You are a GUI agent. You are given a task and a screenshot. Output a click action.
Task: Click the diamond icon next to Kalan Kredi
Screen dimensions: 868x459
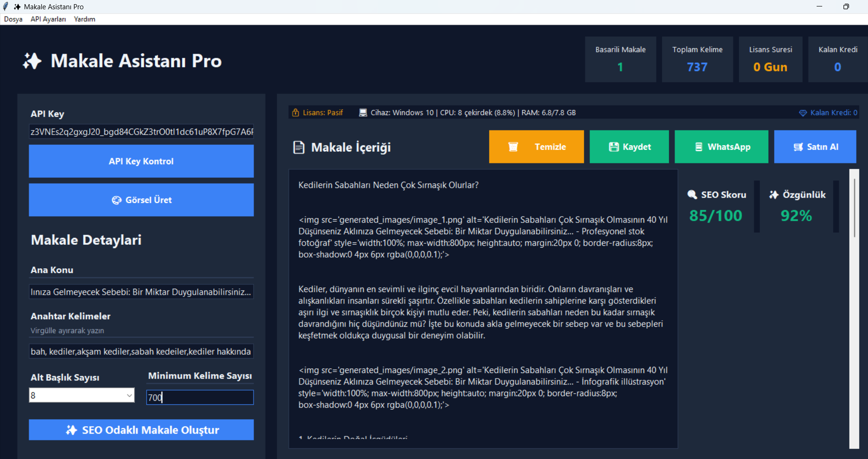(803, 113)
